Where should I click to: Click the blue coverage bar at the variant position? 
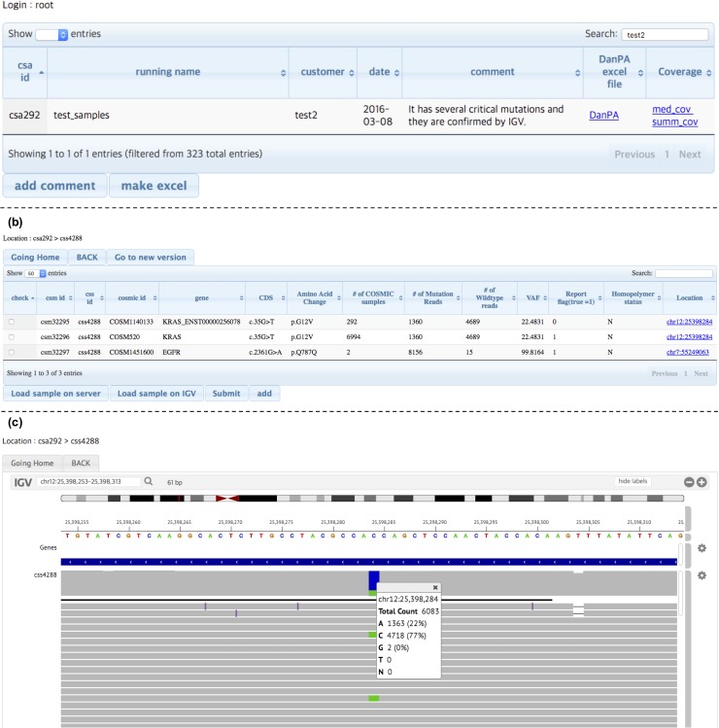point(374,579)
